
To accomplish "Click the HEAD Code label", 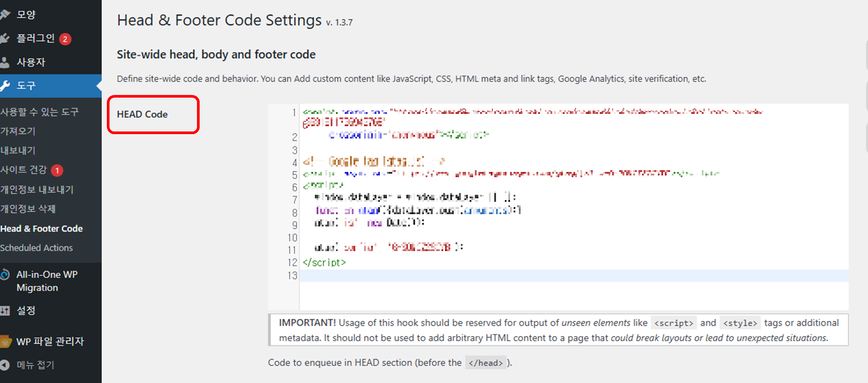I will click(142, 114).
